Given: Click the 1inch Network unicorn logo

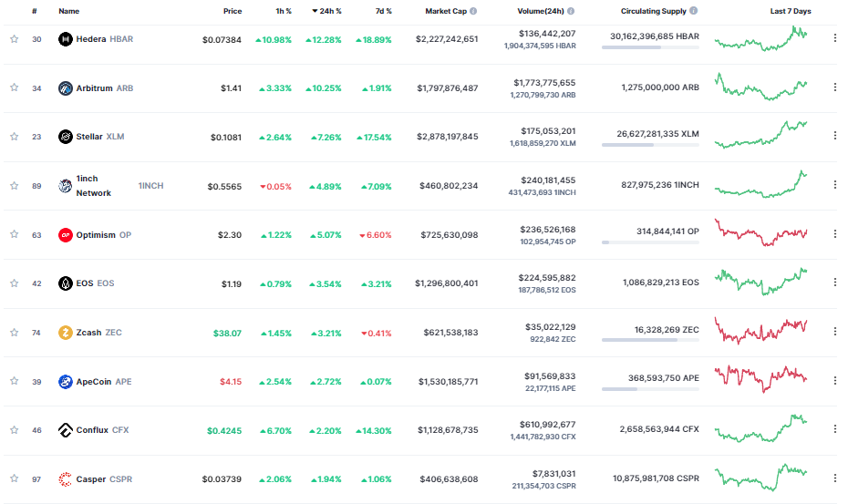Looking at the screenshot, I should 66,186.
